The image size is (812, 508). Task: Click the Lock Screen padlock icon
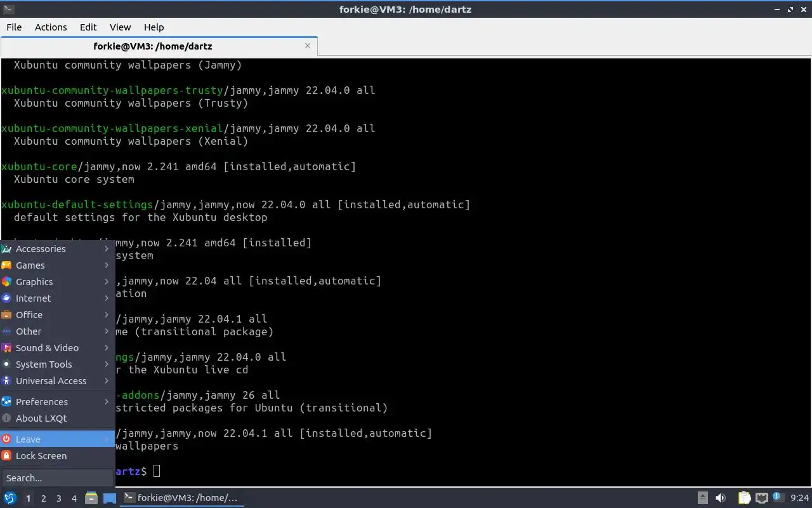[x=6, y=456]
